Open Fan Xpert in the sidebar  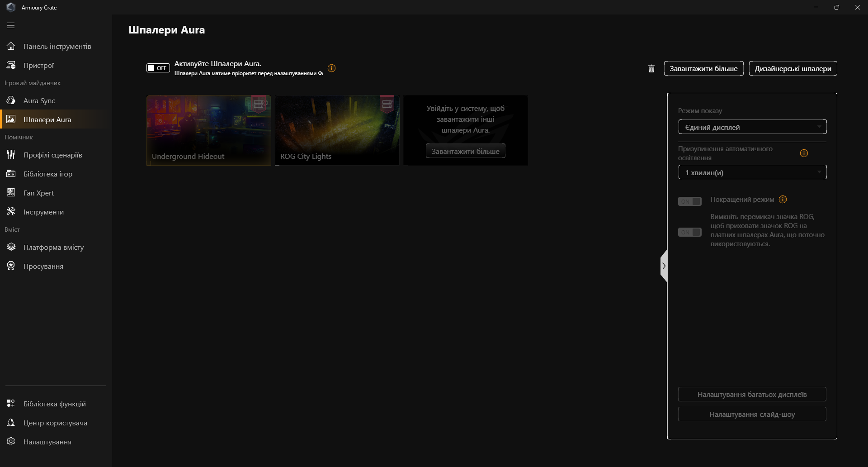(56, 193)
